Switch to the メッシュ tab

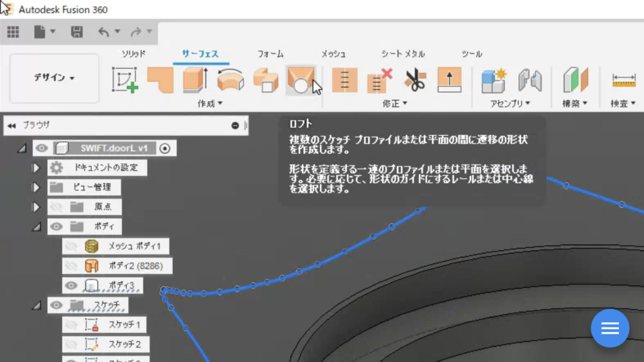pos(333,54)
